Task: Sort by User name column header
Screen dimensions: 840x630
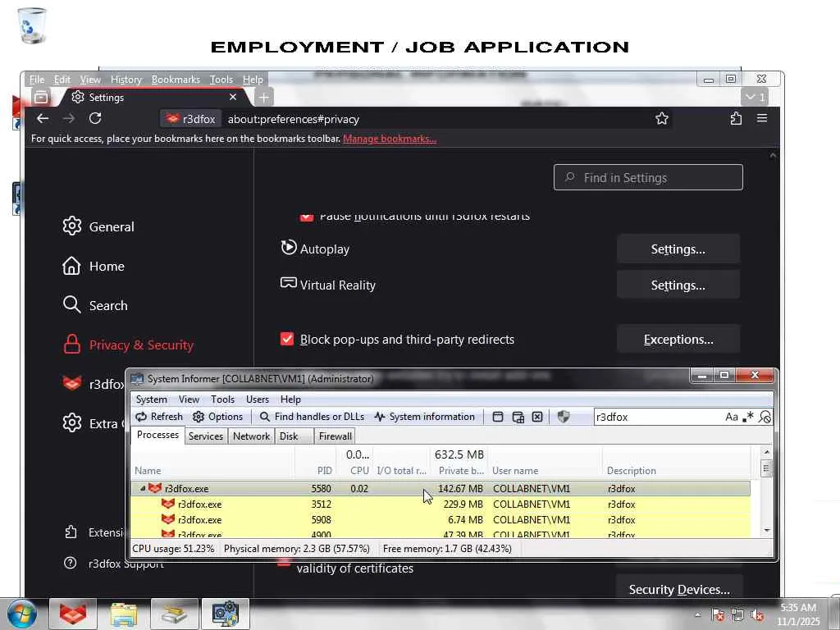Action: coord(545,470)
